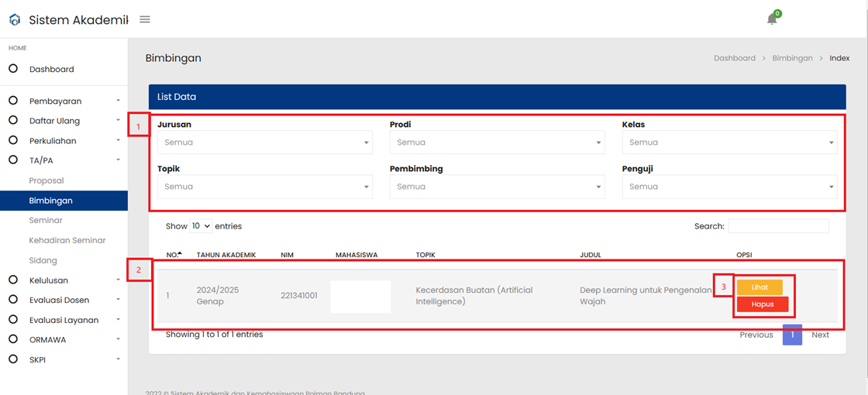
Task: Select page 1 in pagination
Action: point(792,335)
